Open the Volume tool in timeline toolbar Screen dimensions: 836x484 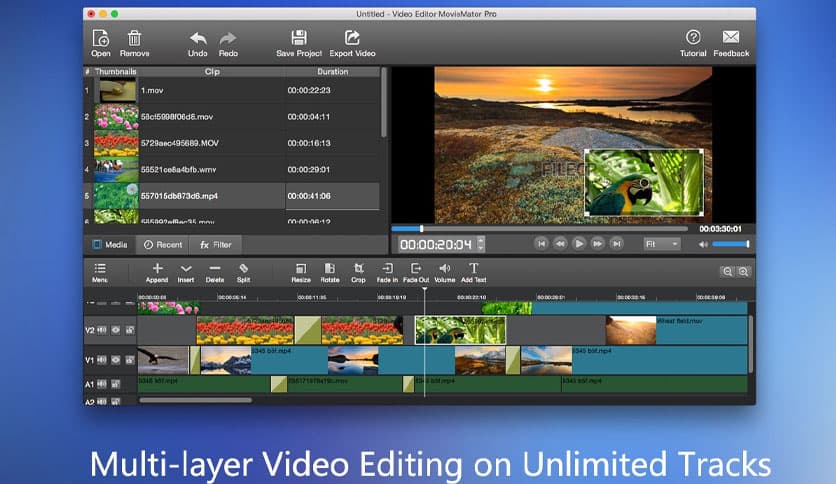pyautogui.click(x=444, y=272)
